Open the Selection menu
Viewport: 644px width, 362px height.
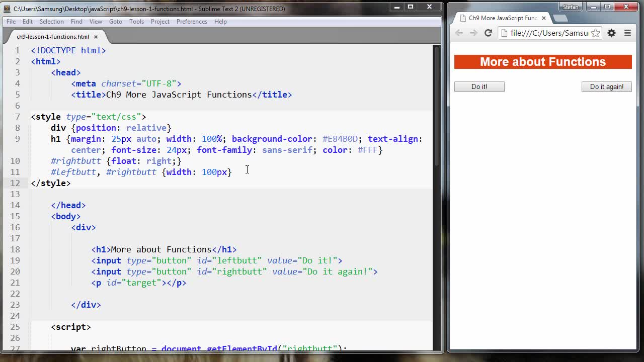click(52, 22)
